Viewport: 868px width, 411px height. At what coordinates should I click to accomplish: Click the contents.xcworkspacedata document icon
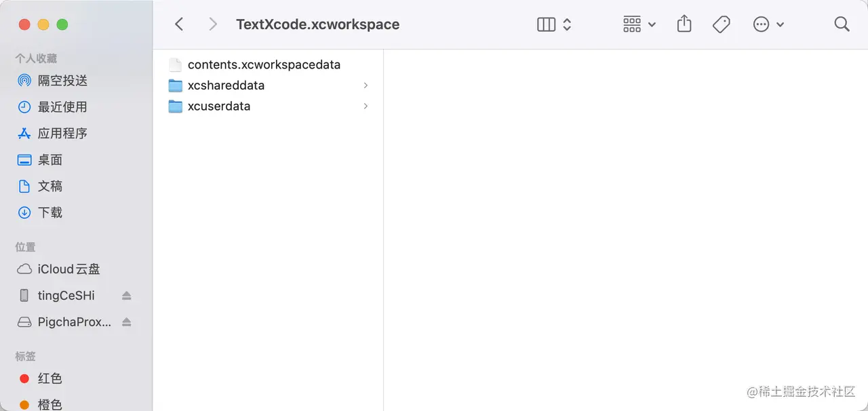175,64
